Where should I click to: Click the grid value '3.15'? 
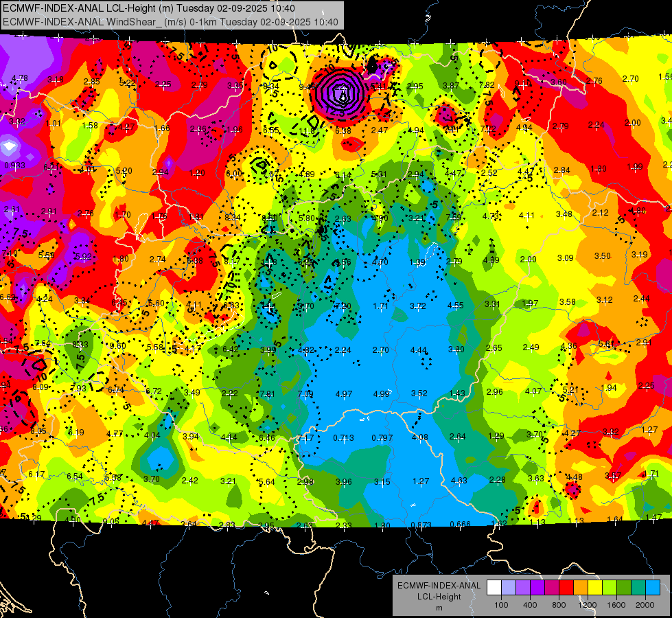pos(382,481)
